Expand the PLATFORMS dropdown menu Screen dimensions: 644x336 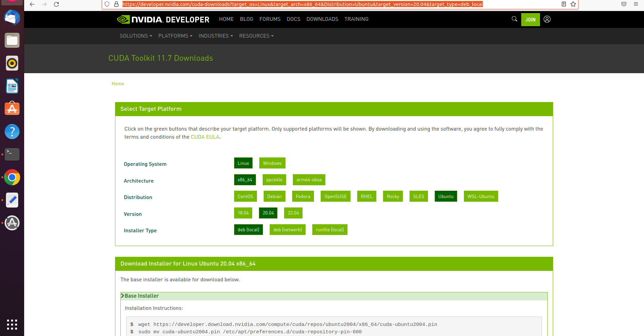click(175, 36)
